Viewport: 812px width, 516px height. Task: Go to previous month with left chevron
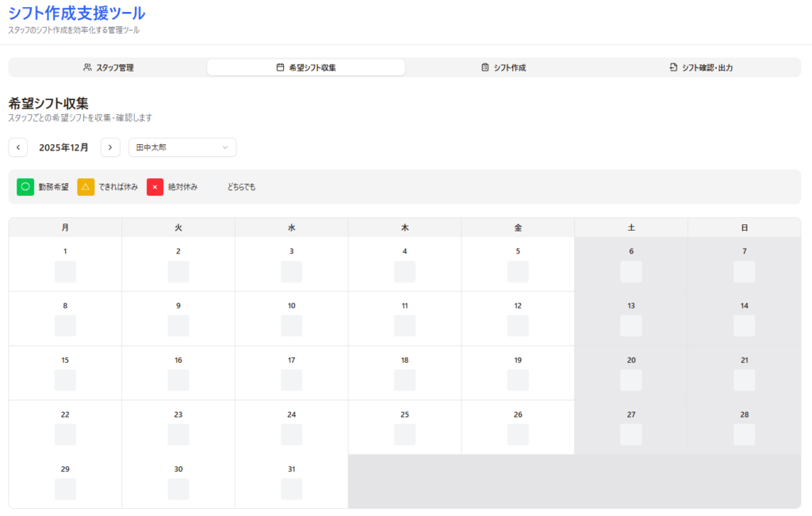click(x=18, y=147)
